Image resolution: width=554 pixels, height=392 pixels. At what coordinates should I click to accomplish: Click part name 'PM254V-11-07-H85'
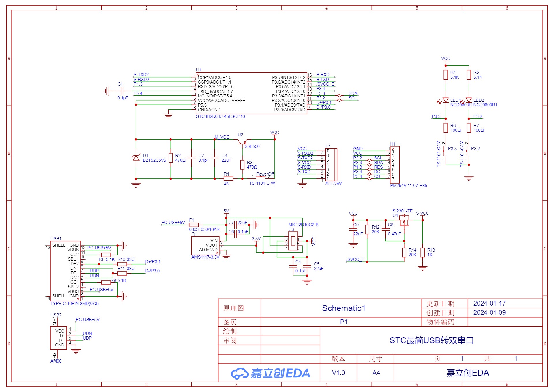409,186
